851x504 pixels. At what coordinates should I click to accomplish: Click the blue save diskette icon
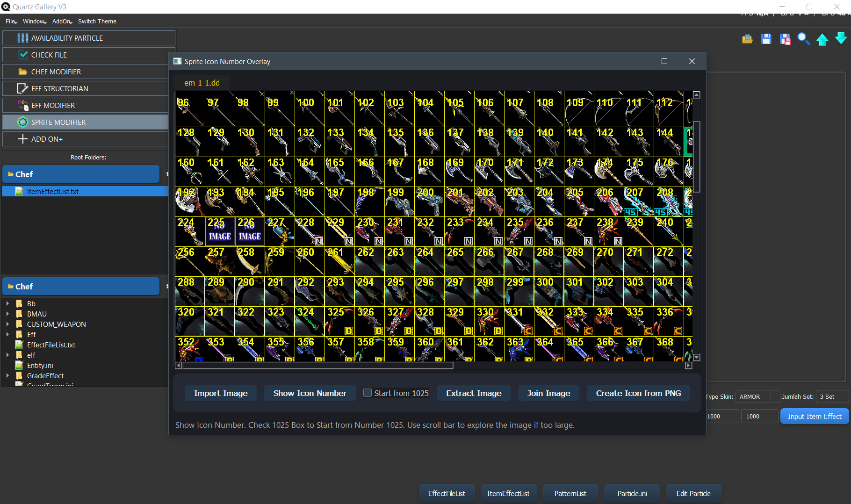point(766,39)
